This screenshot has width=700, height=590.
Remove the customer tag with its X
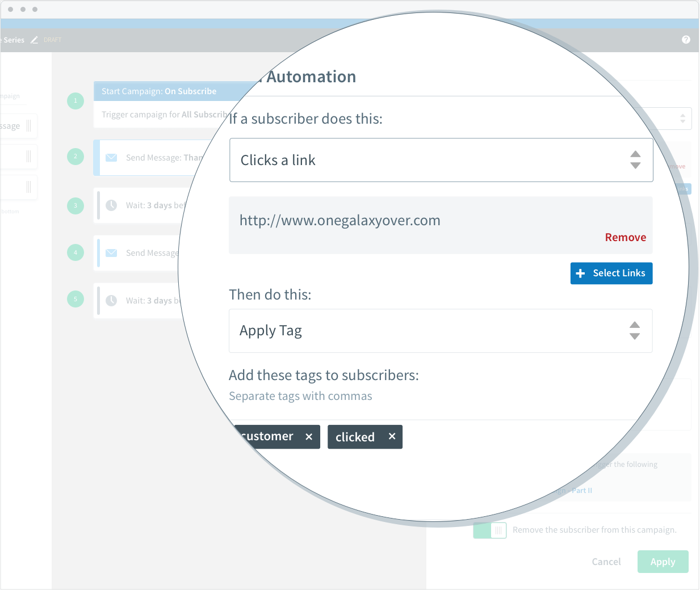(x=309, y=437)
